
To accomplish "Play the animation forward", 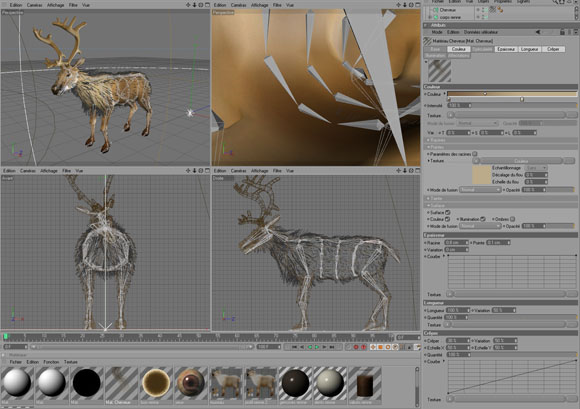I will point(317,347).
